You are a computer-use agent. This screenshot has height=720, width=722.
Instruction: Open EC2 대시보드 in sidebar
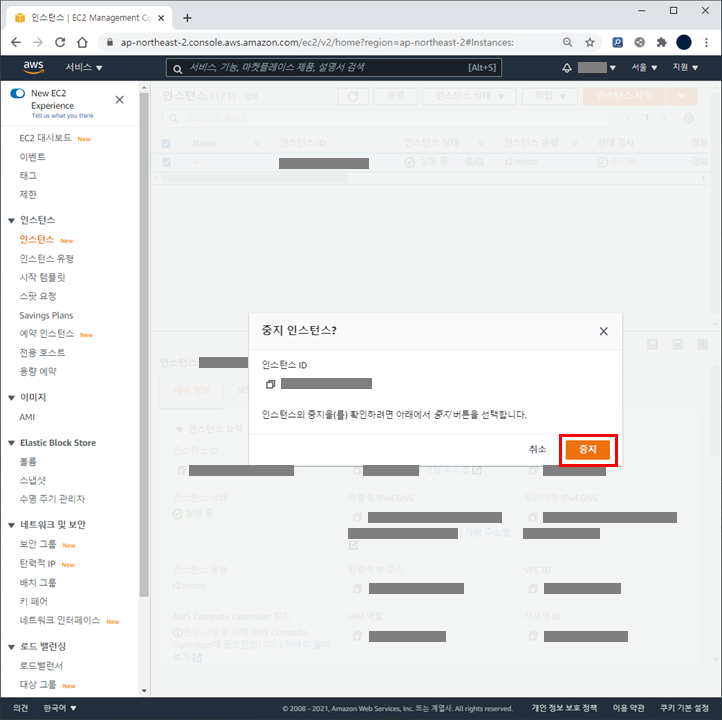(x=45, y=138)
